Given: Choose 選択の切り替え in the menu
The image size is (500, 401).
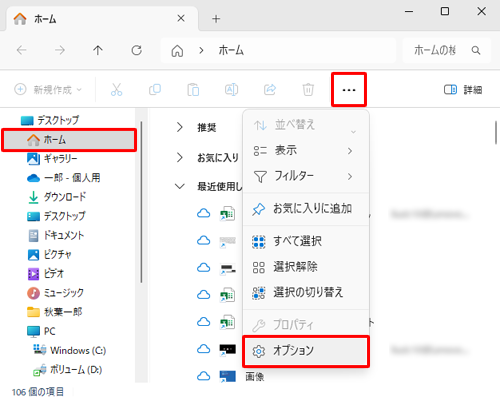Looking at the screenshot, I should 306,292.
